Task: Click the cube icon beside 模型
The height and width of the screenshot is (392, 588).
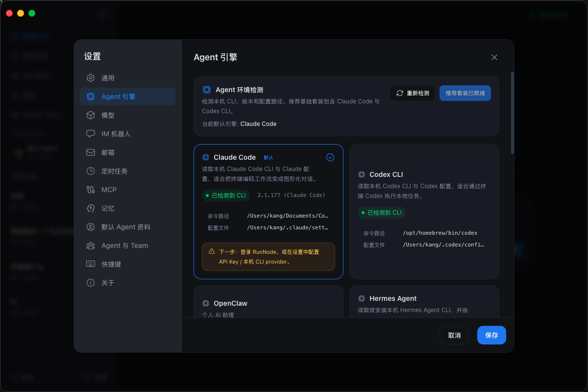Action: pyautogui.click(x=91, y=115)
